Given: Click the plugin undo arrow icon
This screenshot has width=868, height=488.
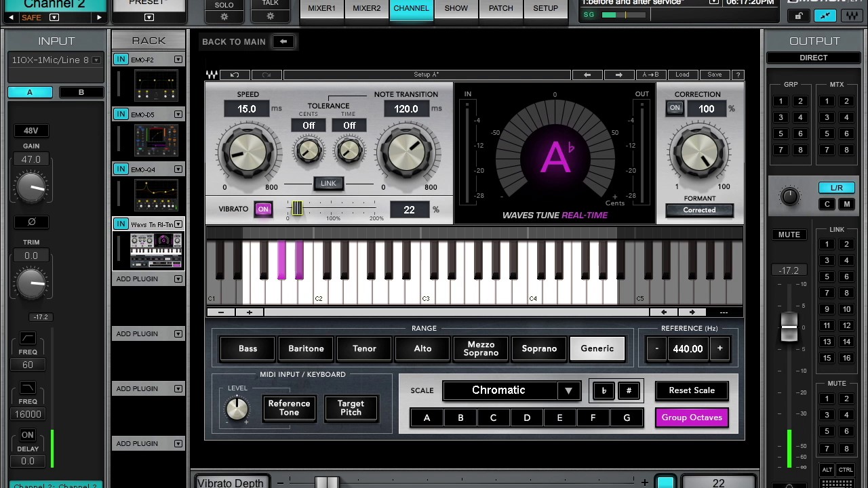Looking at the screenshot, I should pos(235,75).
